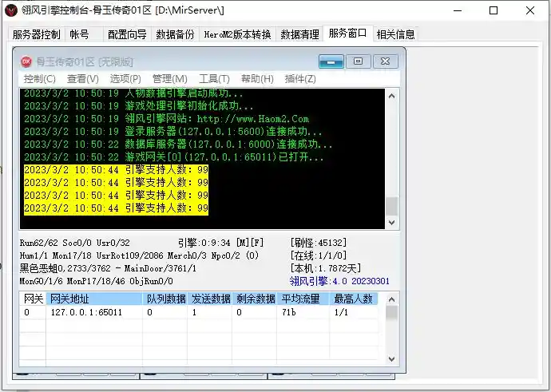Open the 选项(P) menu
Screen dimensions: 551x392
pyautogui.click(x=125, y=79)
